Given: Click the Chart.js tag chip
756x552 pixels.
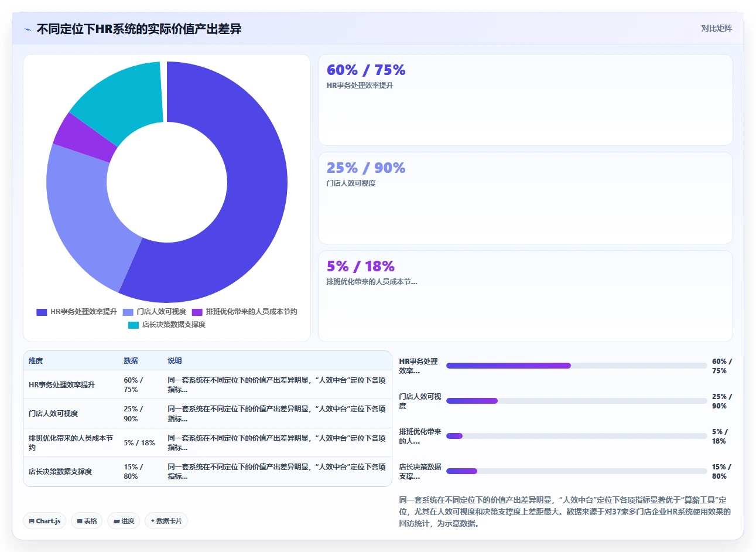Looking at the screenshot, I should pyautogui.click(x=45, y=521).
